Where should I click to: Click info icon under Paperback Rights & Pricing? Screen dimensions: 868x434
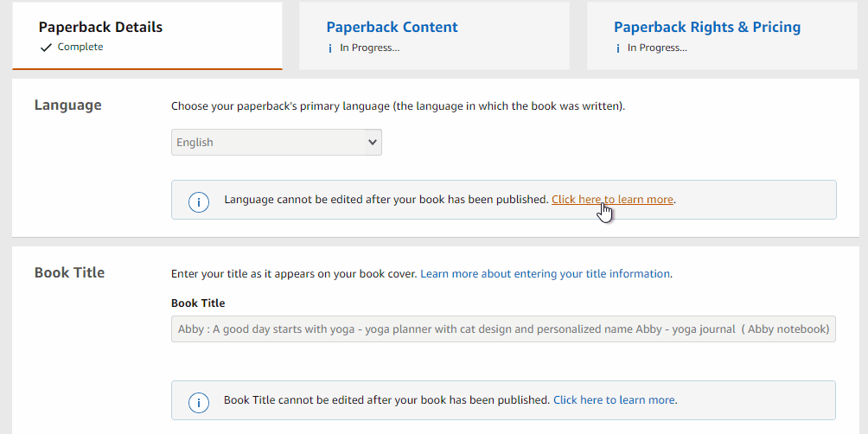click(618, 48)
